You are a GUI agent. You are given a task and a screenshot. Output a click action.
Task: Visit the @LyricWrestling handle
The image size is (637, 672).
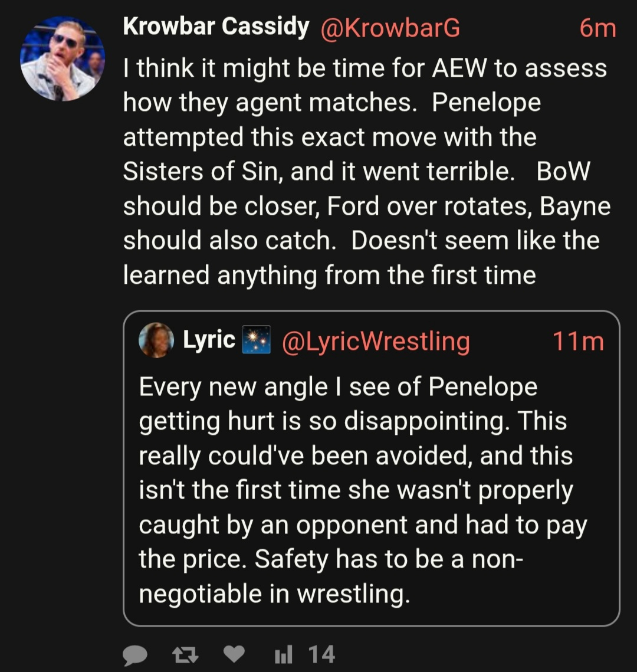coord(376,341)
